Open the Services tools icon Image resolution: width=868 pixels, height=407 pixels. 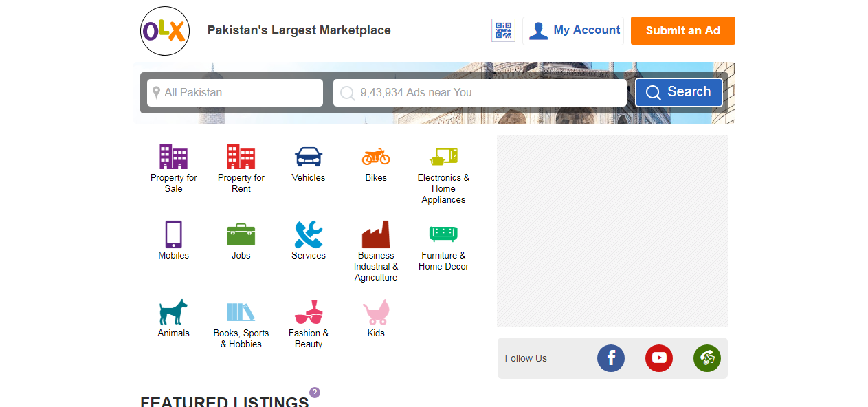(309, 234)
